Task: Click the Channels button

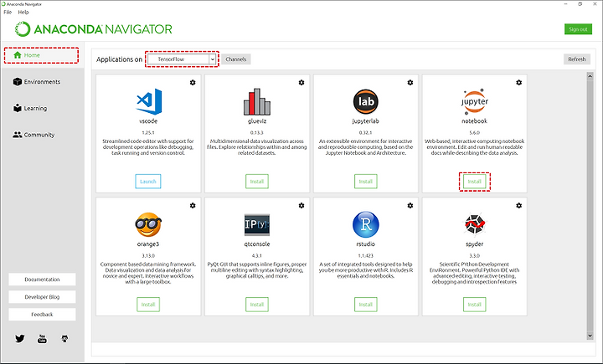Action: [236, 59]
